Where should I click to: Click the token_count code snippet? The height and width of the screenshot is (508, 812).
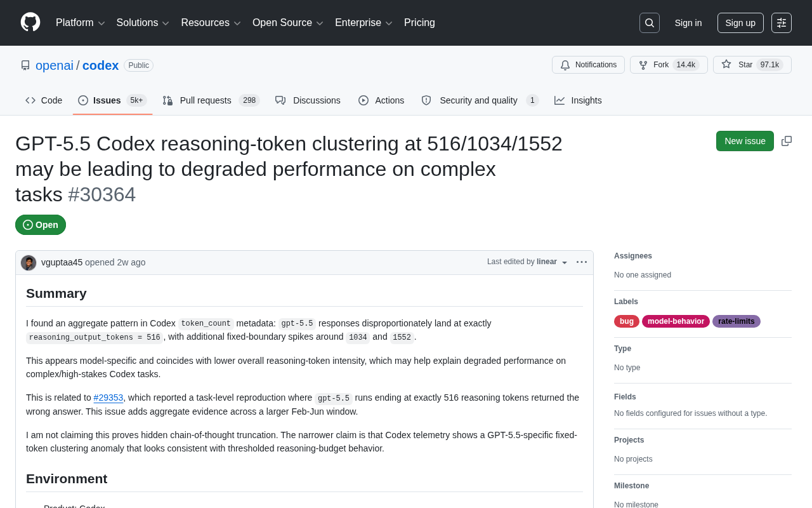(206, 324)
